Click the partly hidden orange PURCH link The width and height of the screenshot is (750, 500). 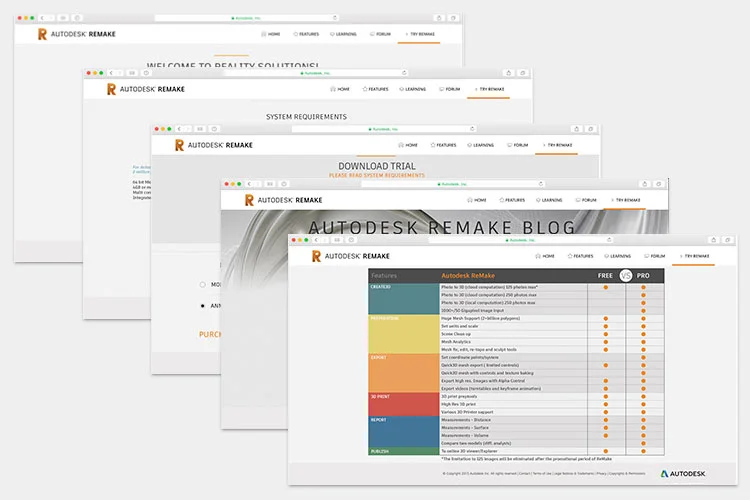[210, 334]
